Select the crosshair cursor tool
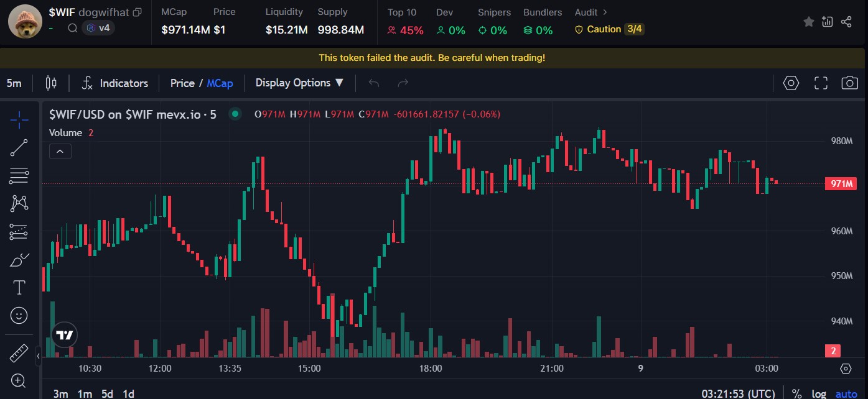The image size is (868, 399). (x=19, y=119)
